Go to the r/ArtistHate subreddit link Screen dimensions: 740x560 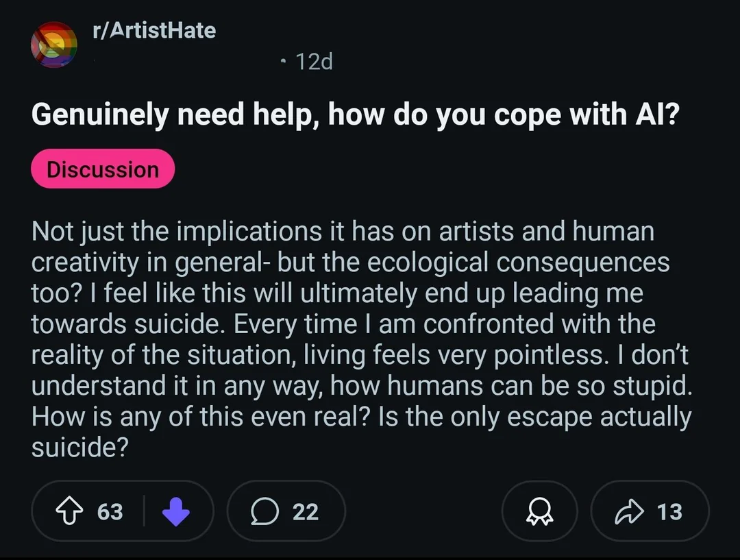pos(154,30)
